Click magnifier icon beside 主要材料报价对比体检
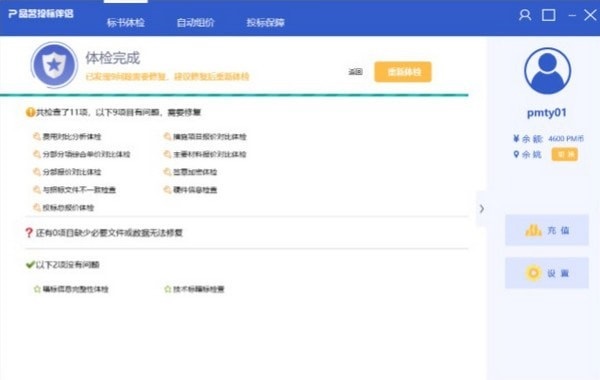The height and width of the screenshot is (380, 600). point(167,154)
